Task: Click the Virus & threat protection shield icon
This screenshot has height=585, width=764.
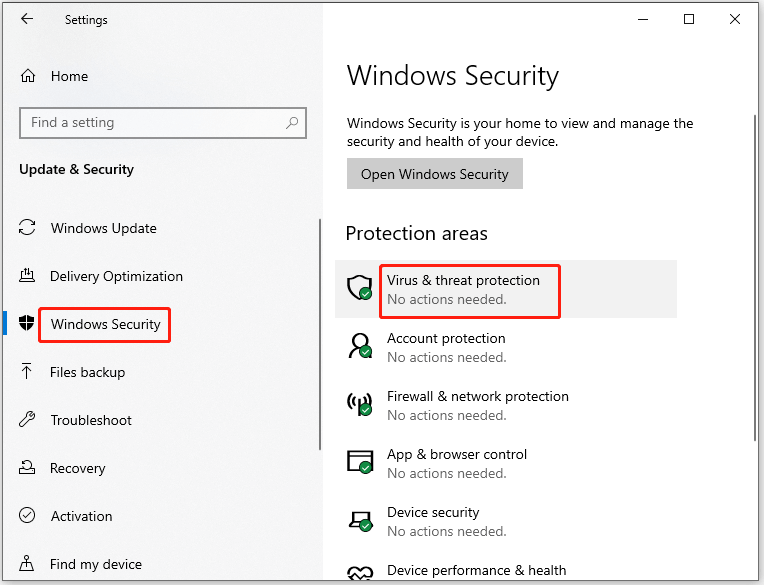Action: 360,287
